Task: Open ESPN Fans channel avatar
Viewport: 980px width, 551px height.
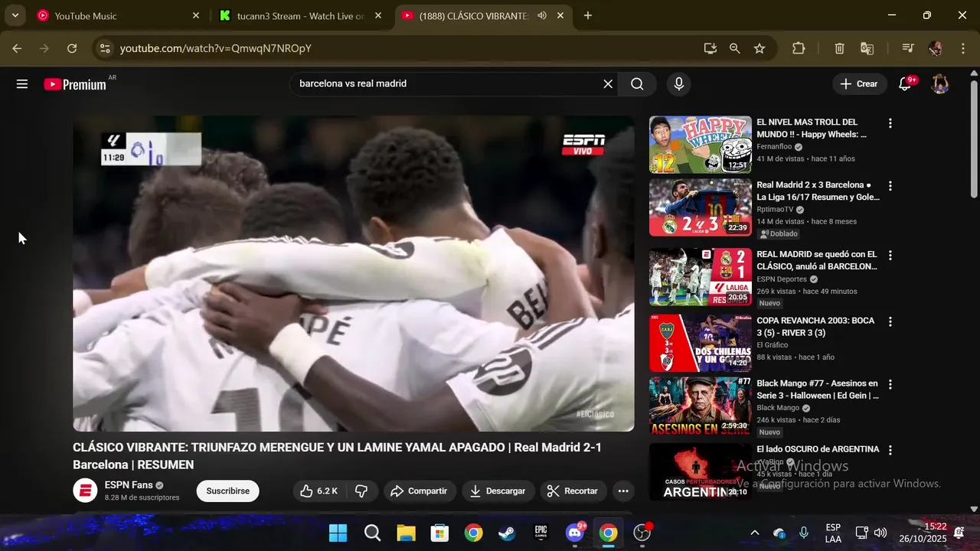Action: point(85,491)
